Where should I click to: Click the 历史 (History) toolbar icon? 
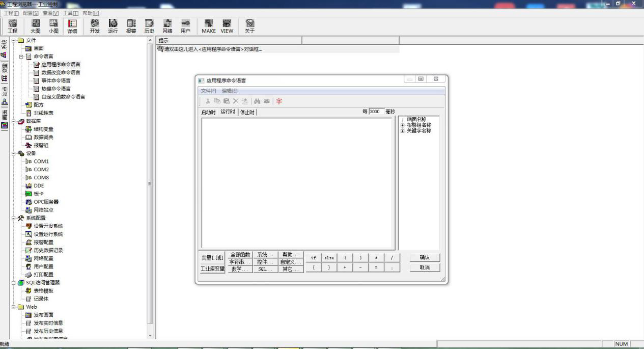click(x=149, y=26)
